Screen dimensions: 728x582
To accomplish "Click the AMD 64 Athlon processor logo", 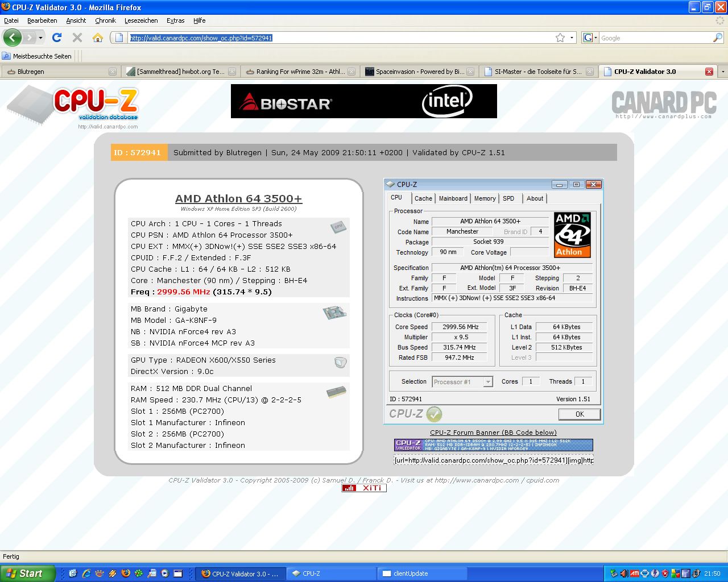I will pyautogui.click(x=572, y=235).
